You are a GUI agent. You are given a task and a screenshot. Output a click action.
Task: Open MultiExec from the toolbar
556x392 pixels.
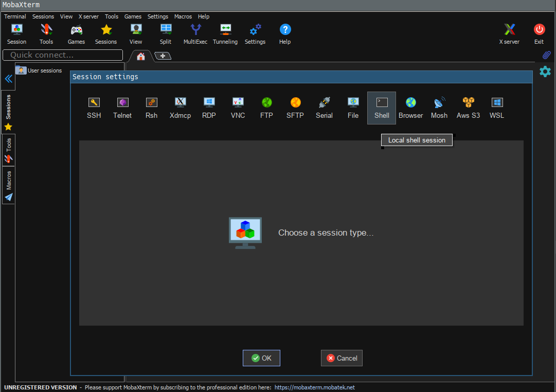(195, 34)
